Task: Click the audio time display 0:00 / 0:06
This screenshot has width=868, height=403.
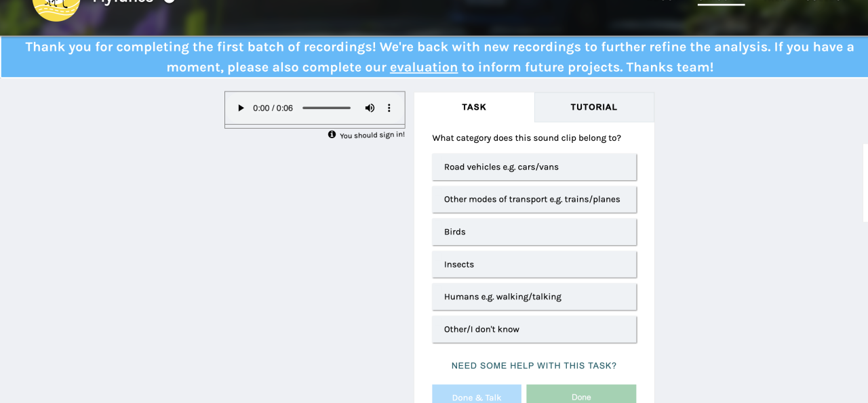Action: point(273,108)
